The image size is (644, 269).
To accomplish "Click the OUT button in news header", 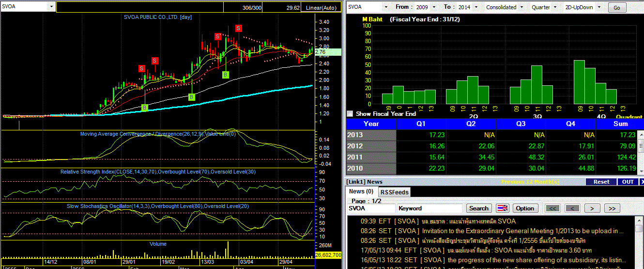I will pos(628,182).
